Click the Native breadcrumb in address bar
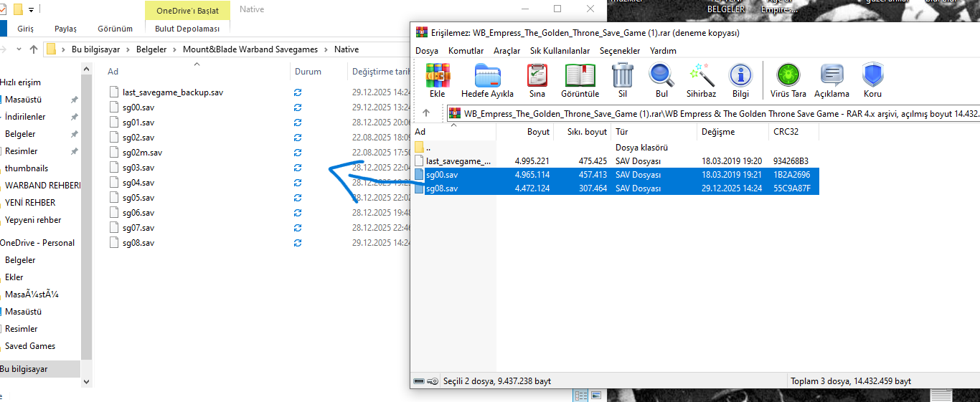The height and width of the screenshot is (402, 980). 347,49
